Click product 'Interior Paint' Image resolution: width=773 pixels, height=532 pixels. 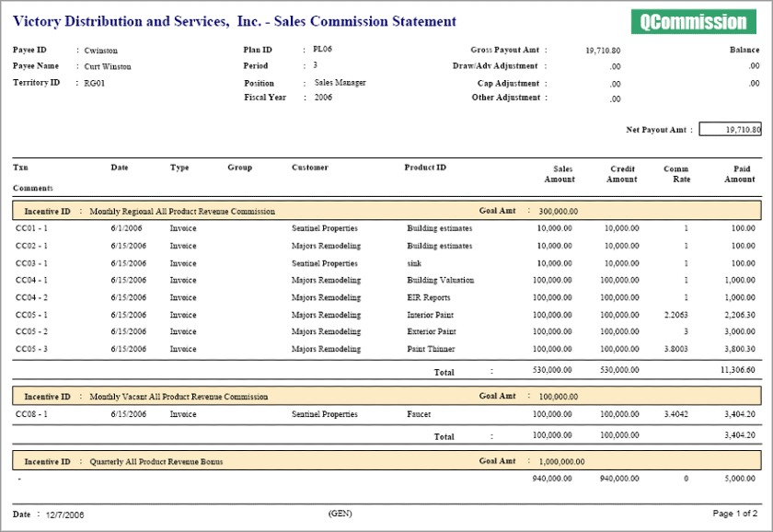[430, 315]
